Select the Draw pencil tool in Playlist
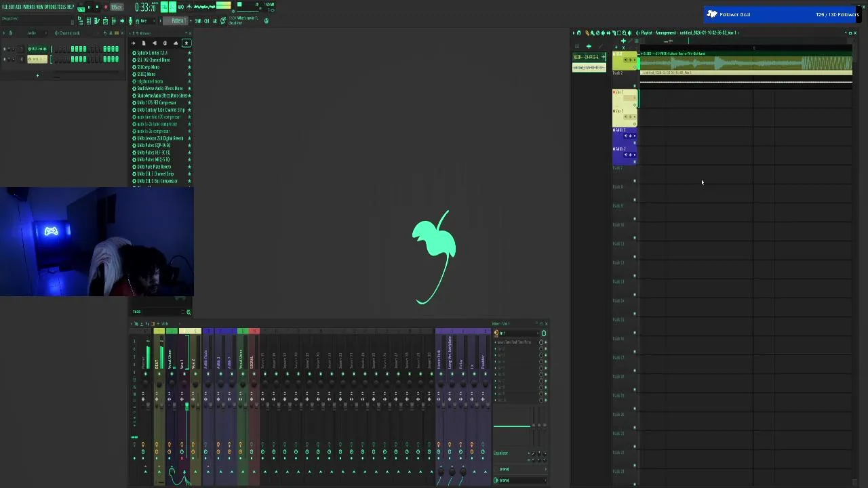 tap(587, 33)
